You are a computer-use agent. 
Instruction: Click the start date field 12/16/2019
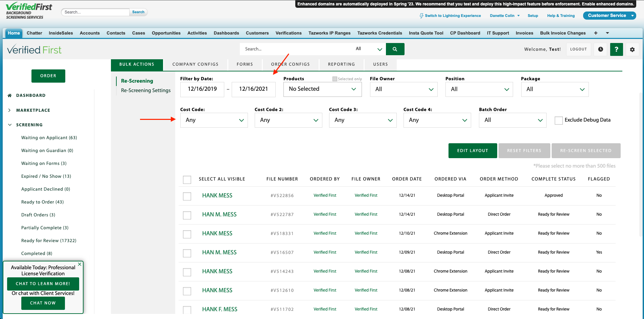pos(202,89)
